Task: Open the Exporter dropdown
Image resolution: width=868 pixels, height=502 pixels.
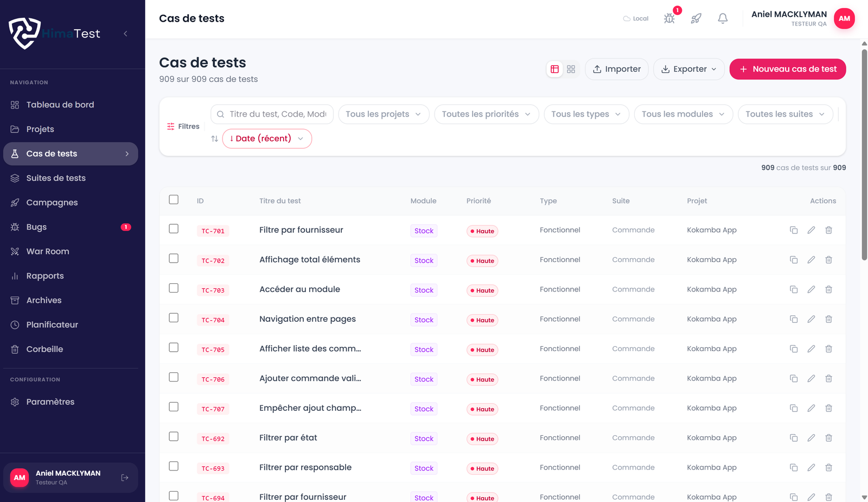Action: click(x=689, y=69)
